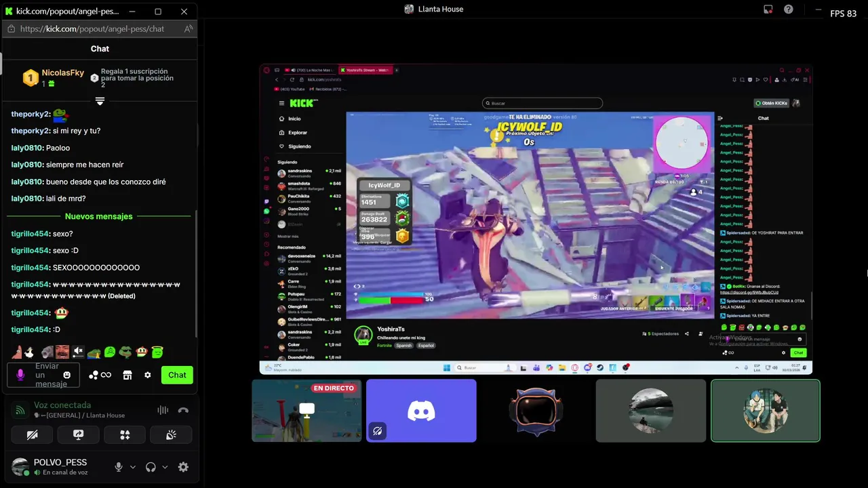Open the emoji picker in chat input

[x=66, y=375]
